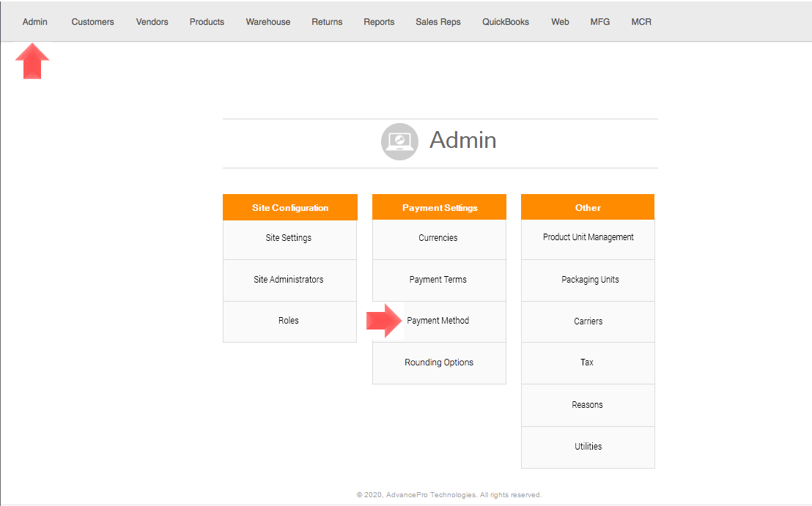Select Products in the top navigation
812x506 pixels.
click(207, 22)
